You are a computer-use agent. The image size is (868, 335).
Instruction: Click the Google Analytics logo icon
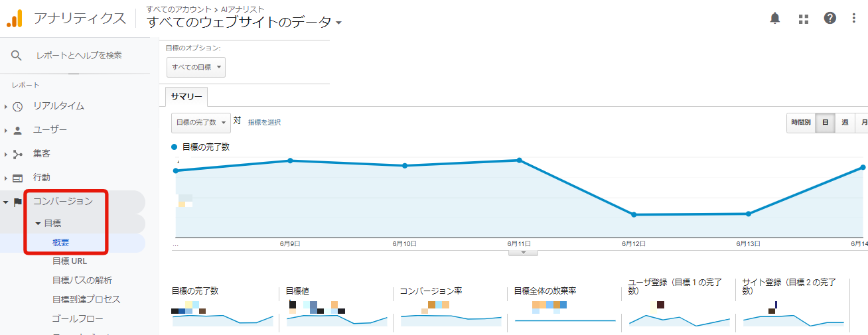click(15, 19)
